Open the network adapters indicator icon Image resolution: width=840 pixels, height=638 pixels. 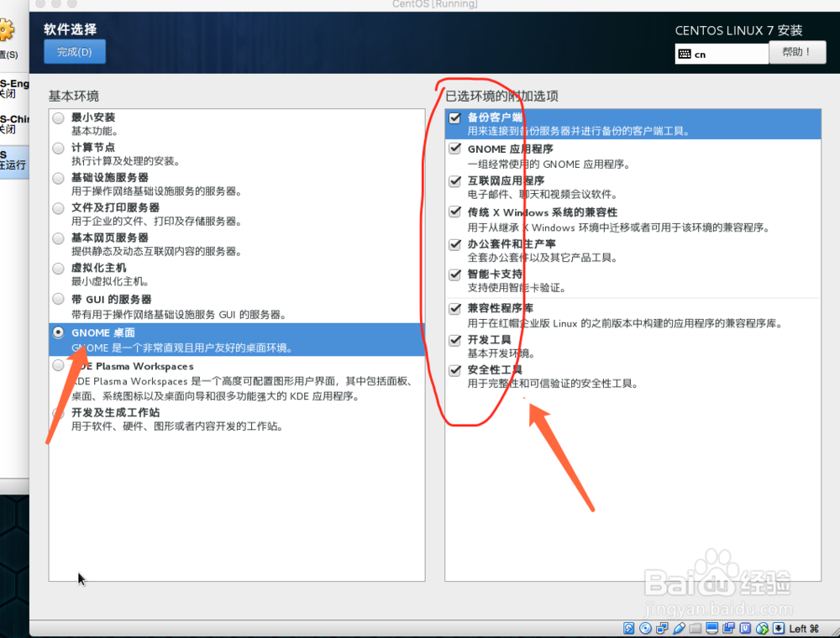click(662, 628)
